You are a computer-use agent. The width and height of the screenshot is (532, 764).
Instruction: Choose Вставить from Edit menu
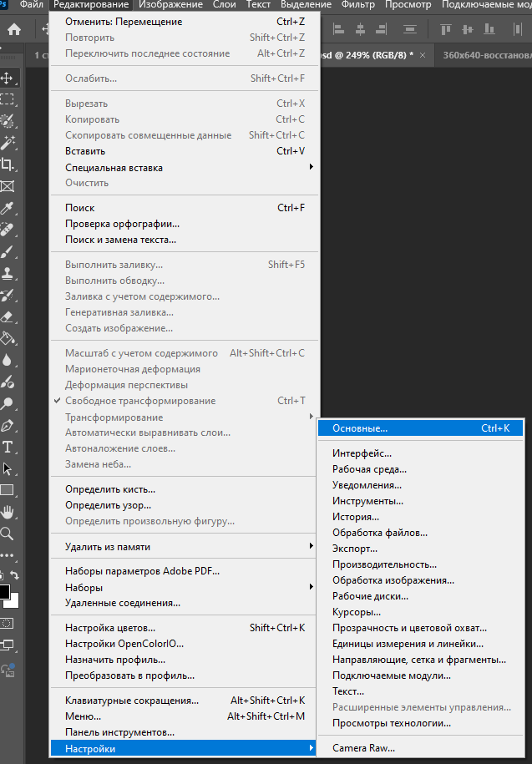tap(185, 151)
